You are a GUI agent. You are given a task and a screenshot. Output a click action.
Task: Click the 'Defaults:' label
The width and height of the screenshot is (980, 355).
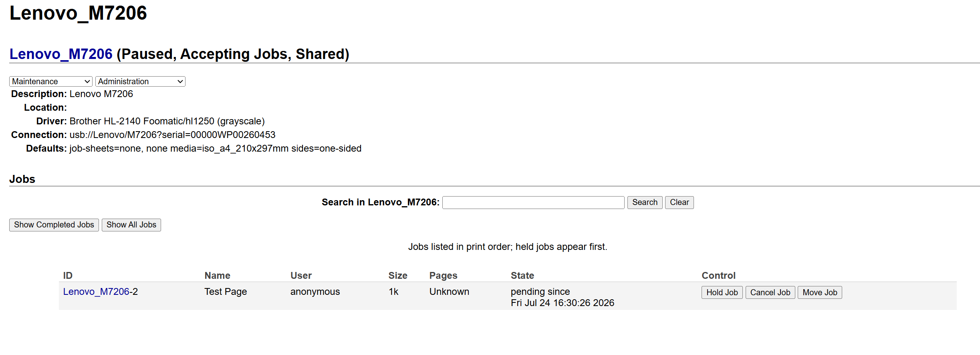46,148
